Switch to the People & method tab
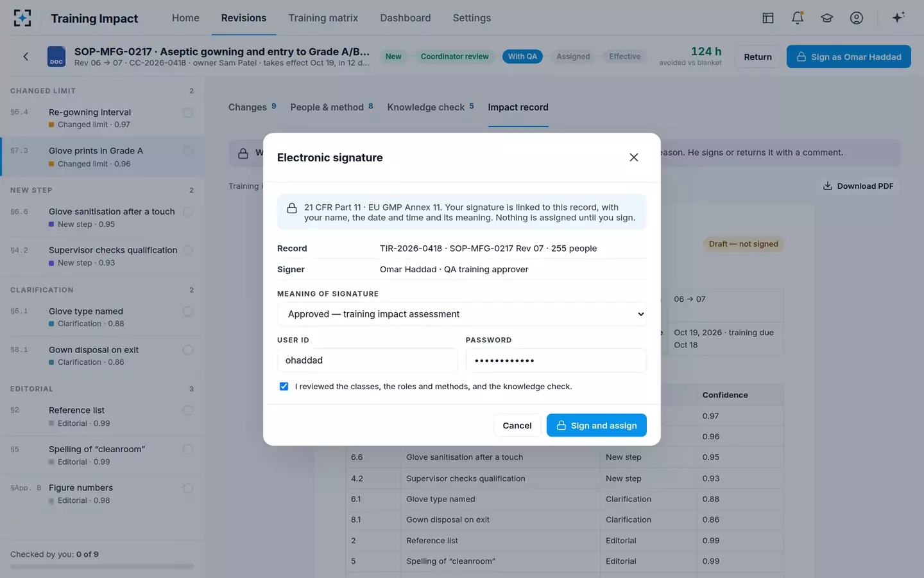 332,107
